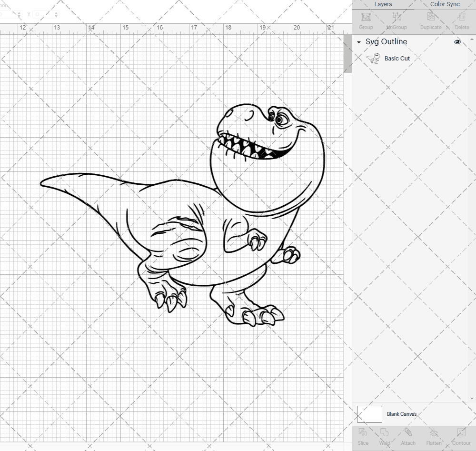Select the Basic Cut layer thumbnail
This screenshot has width=476, height=451.
(373, 58)
